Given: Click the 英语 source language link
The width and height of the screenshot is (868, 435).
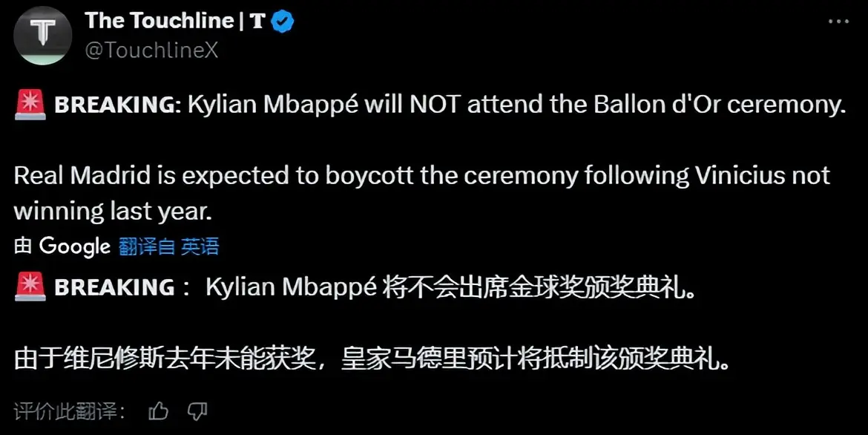Looking at the screenshot, I should (x=200, y=246).
